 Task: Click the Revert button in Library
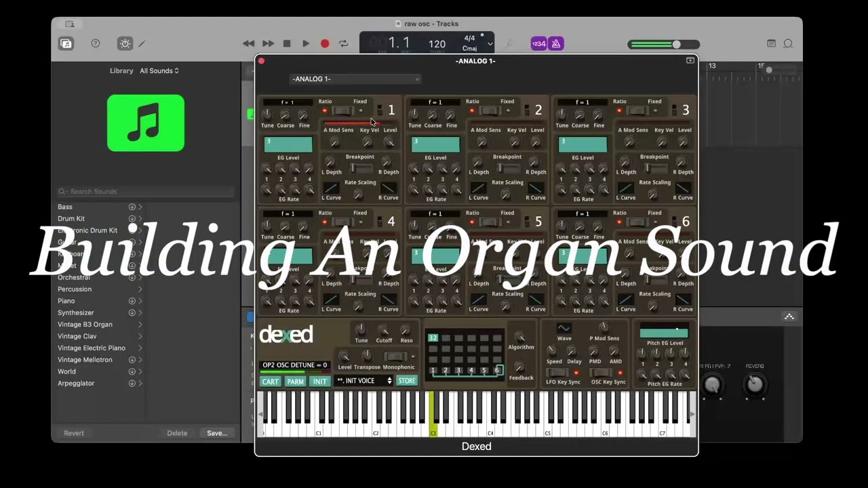pyautogui.click(x=74, y=433)
